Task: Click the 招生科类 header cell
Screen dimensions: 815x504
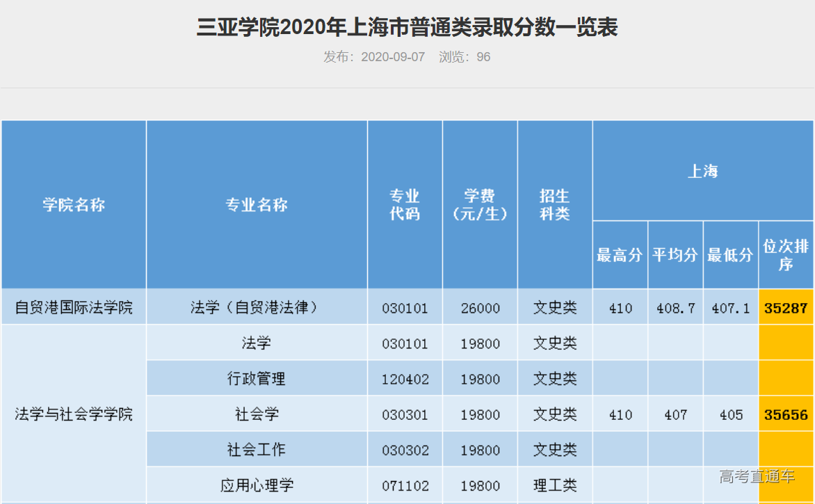Action: pyautogui.click(x=554, y=204)
